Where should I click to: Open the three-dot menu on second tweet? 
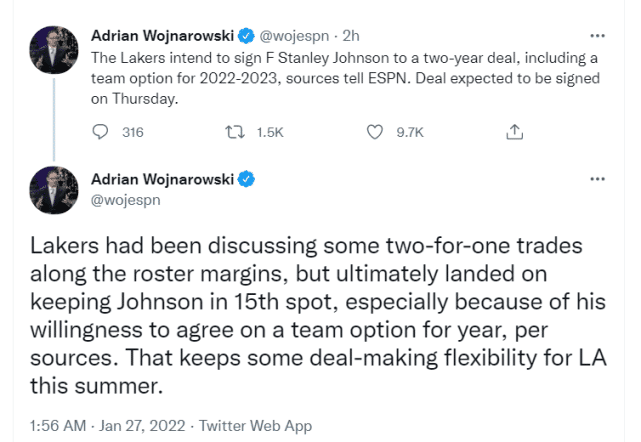click(x=598, y=180)
